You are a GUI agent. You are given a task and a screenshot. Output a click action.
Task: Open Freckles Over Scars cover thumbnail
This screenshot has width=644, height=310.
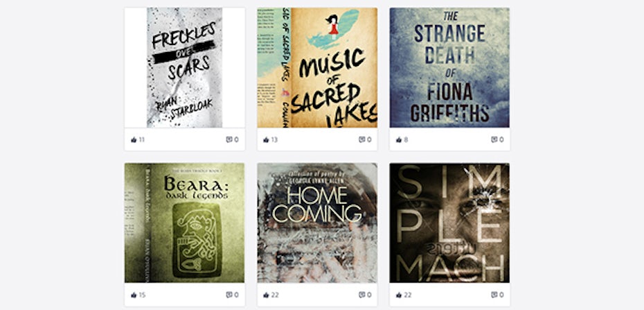[184, 67]
